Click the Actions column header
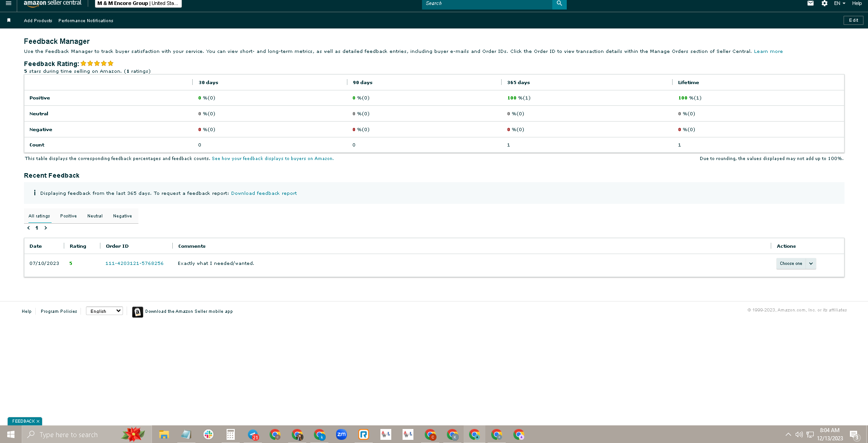 tap(786, 246)
